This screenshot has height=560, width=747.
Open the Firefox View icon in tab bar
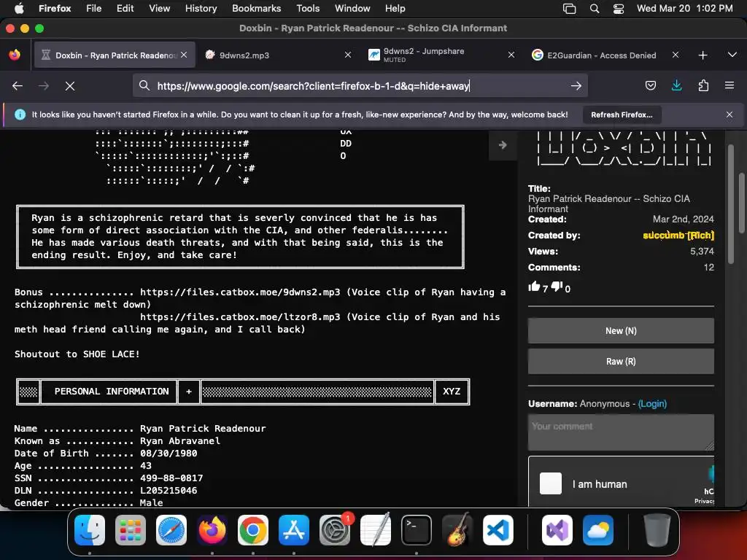tap(15, 55)
